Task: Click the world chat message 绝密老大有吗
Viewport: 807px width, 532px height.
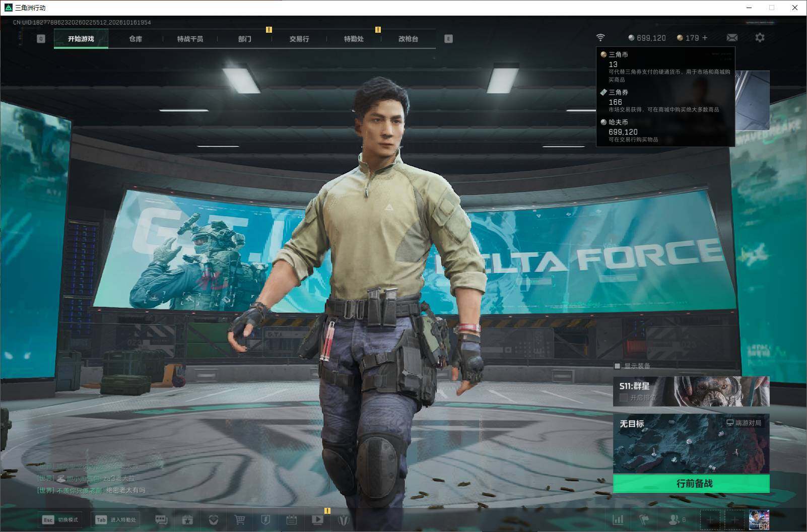Action: coord(125,490)
